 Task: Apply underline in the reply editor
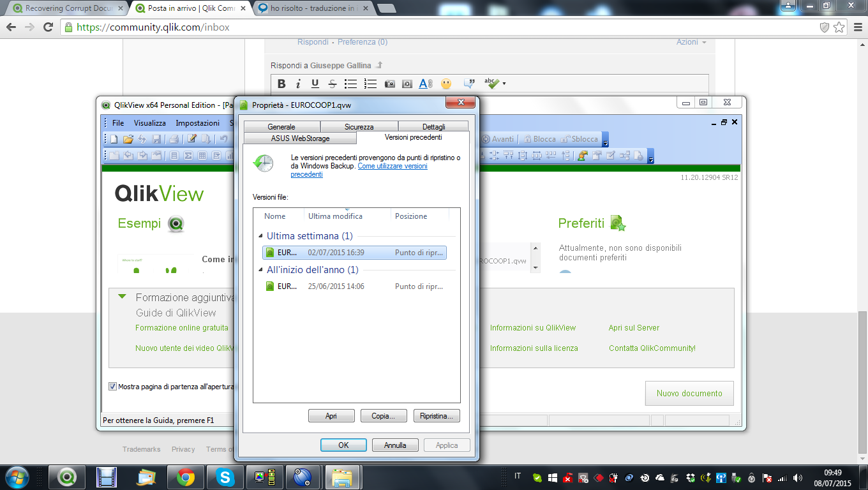pos(315,84)
